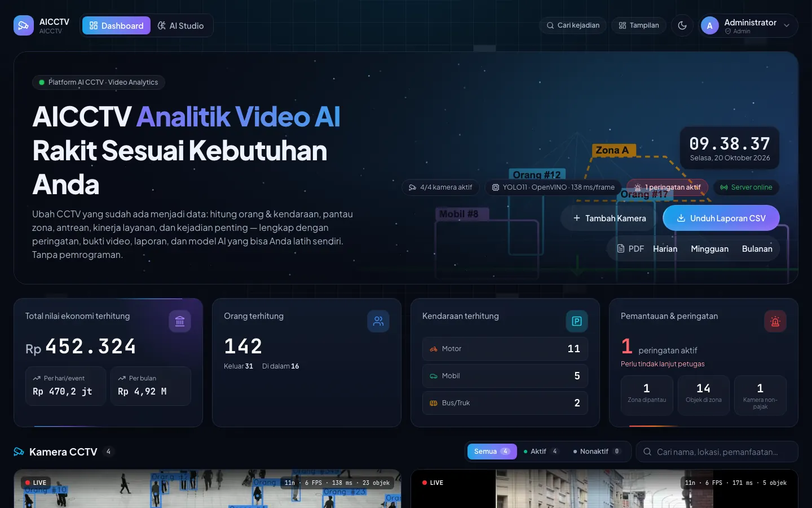Click the Per bulan value tile
Image resolution: width=812 pixels, height=508 pixels.
coord(151,386)
